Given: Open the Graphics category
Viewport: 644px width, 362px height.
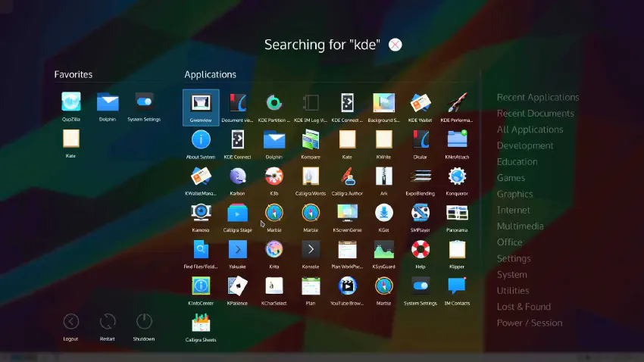Looking at the screenshot, I should point(514,194).
